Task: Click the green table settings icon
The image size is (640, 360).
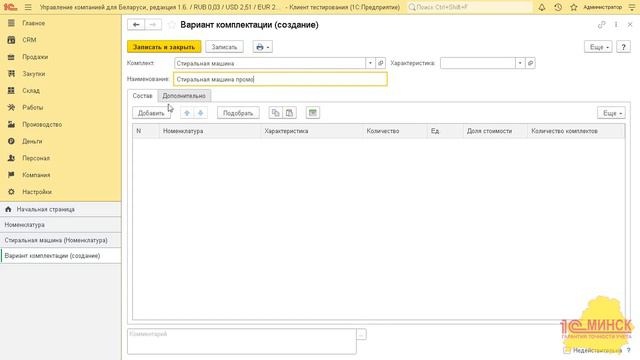Action: pos(313,113)
